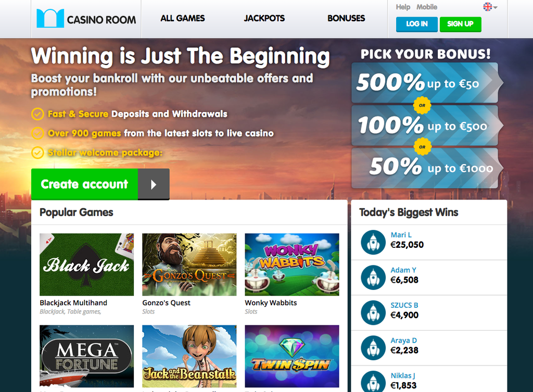Click the arrow icon on Create account
Screen dimensions: 533x392
click(x=154, y=184)
